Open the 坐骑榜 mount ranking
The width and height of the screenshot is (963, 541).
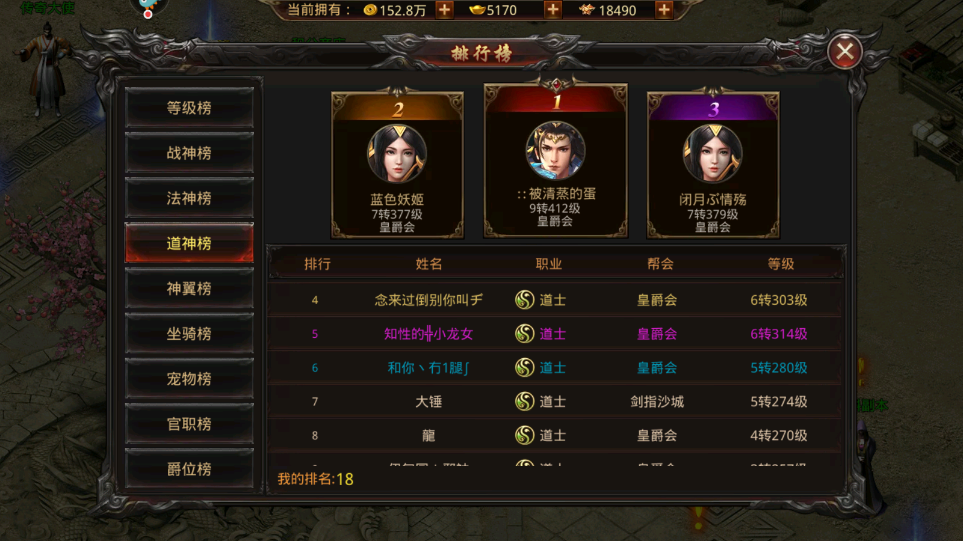tap(189, 333)
